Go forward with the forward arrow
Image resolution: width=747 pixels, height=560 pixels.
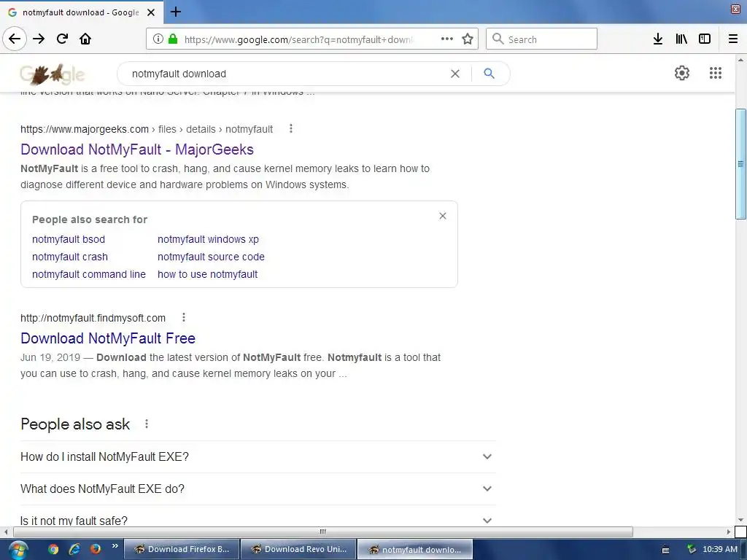pyautogui.click(x=39, y=39)
